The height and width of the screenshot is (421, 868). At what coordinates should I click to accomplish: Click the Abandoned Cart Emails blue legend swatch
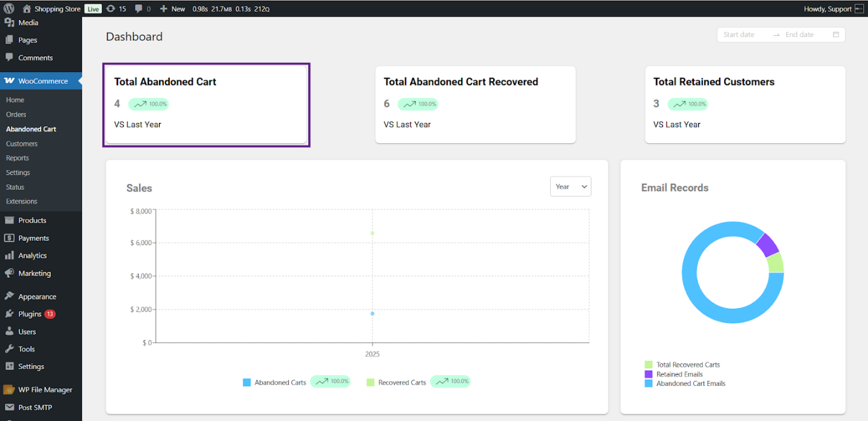(648, 383)
